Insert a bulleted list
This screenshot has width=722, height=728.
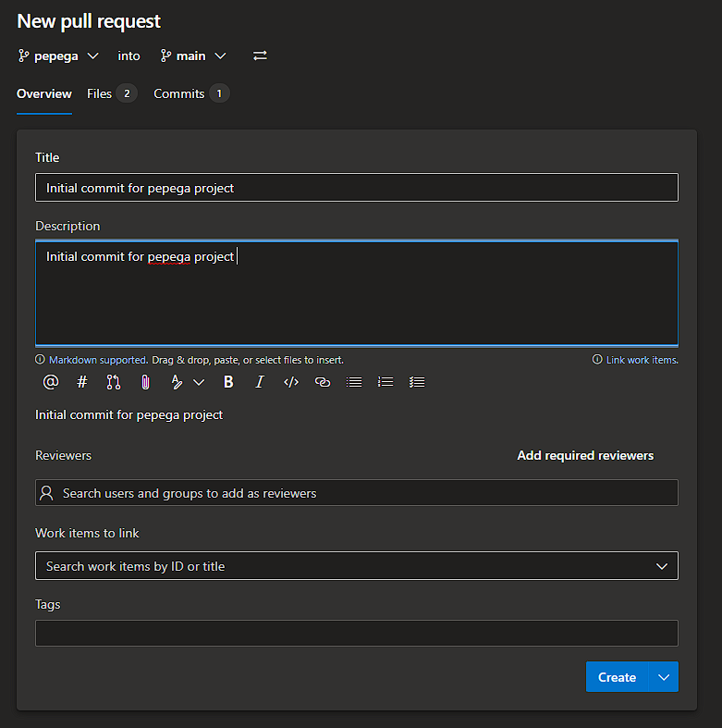354,382
